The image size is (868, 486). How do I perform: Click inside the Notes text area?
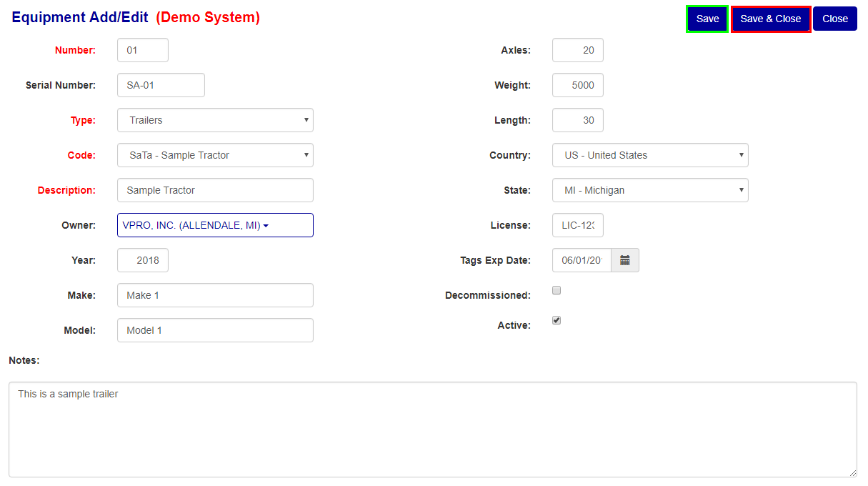point(433,430)
